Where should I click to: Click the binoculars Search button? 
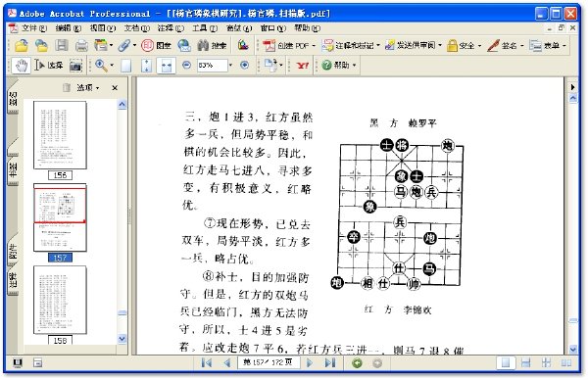point(212,46)
